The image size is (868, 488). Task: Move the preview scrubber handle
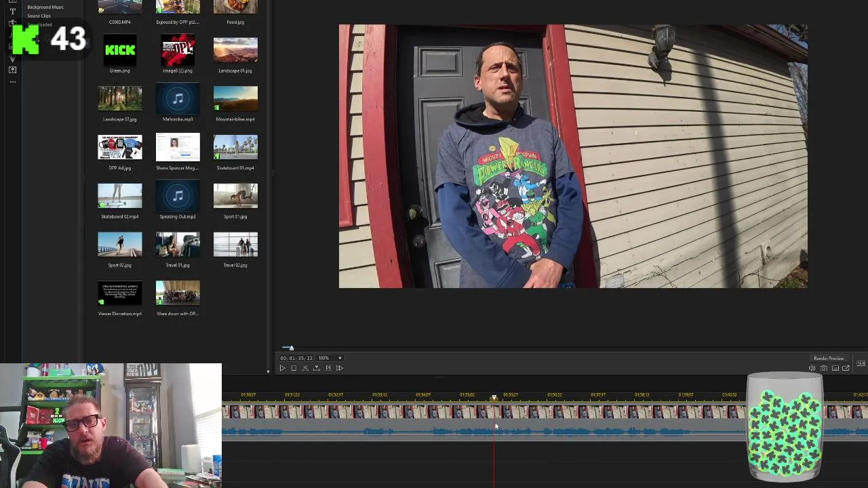click(x=291, y=348)
